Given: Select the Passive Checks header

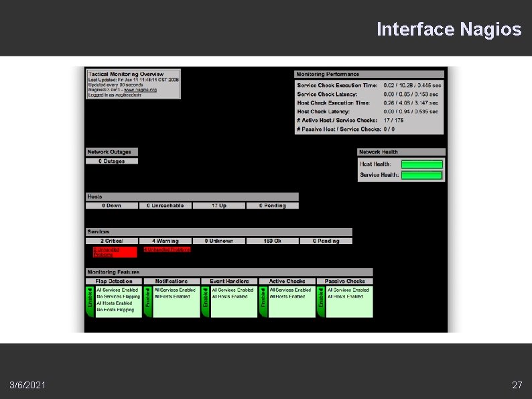Looking at the screenshot, I should click(x=344, y=281).
